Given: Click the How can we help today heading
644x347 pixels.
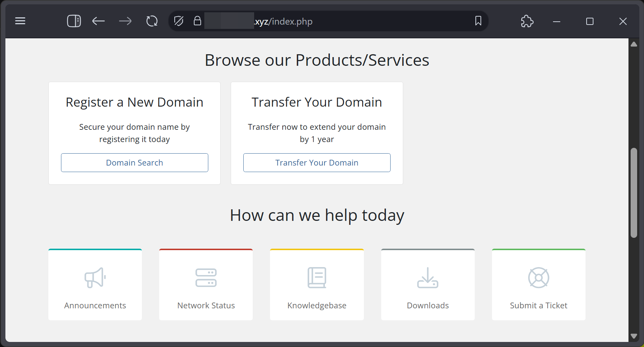Looking at the screenshot, I should [317, 215].
